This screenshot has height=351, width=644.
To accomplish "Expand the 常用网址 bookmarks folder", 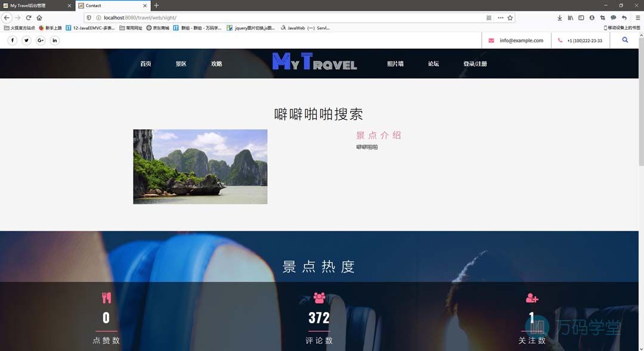I will tap(131, 28).
